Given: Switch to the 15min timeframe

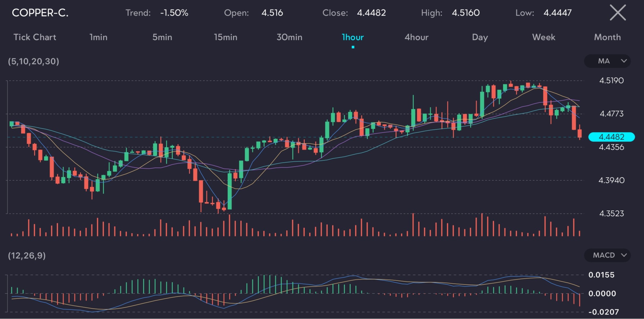Looking at the screenshot, I should click(226, 37).
